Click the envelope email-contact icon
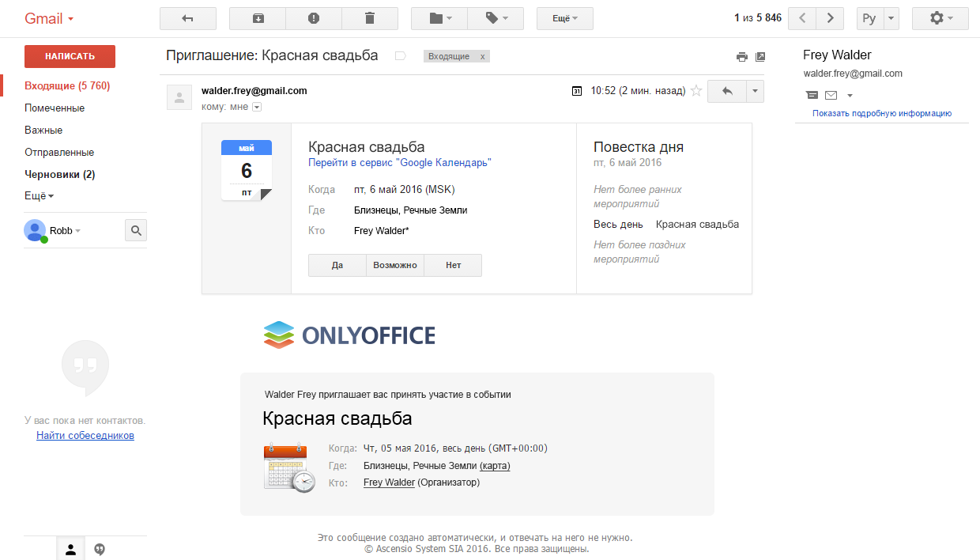This screenshot has width=980, height=560. click(x=831, y=95)
